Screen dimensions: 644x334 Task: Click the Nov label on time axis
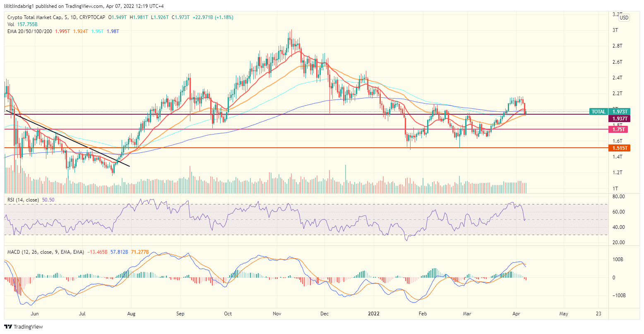(x=277, y=314)
